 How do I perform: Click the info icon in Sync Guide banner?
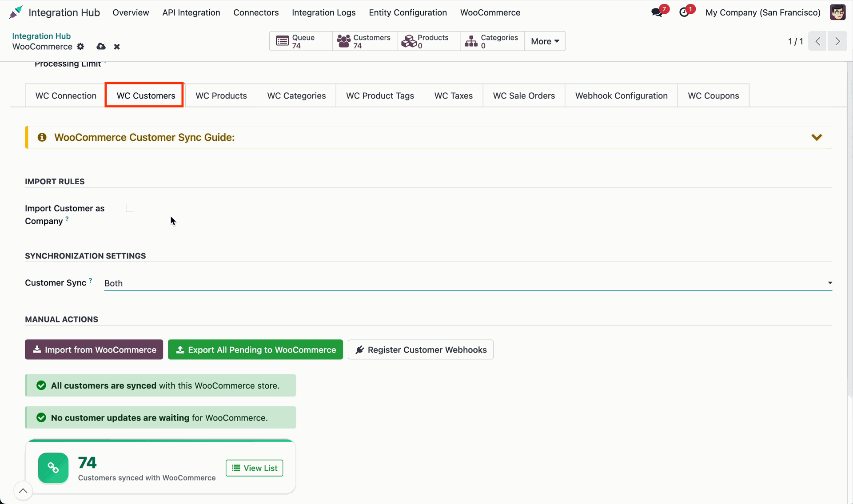(42, 137)
